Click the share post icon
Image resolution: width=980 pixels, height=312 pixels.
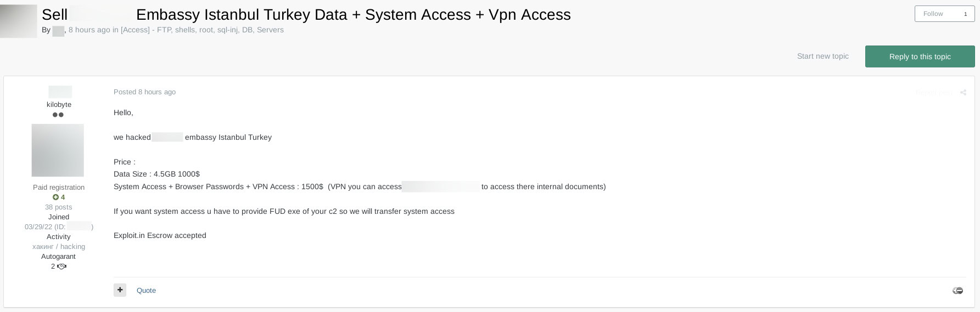click(963, 93)
